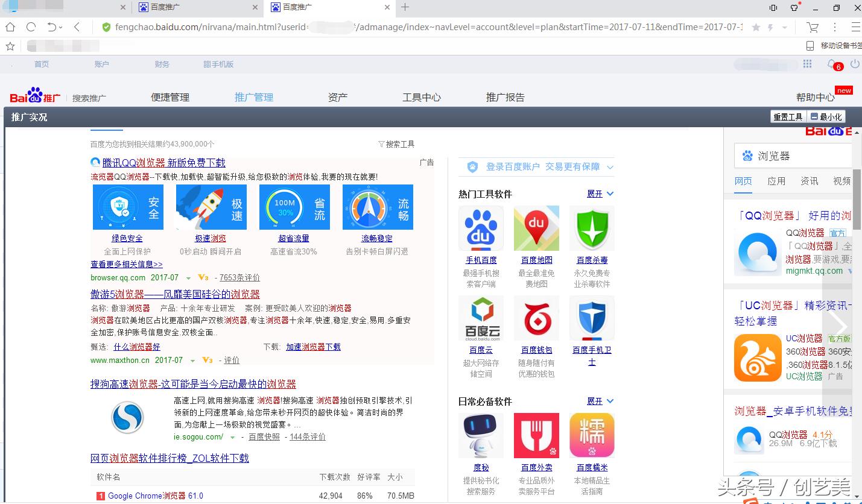Open the 7653条评价 reviews link
The image size is (862, 504).
(x=239, y=278)
